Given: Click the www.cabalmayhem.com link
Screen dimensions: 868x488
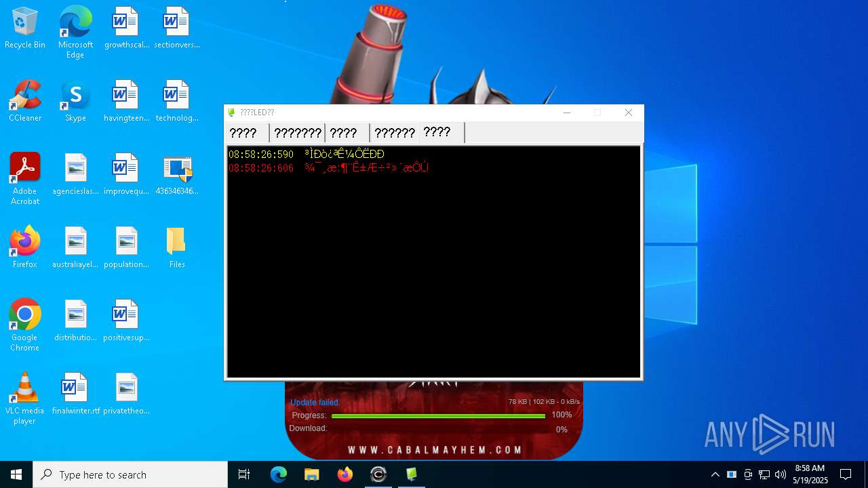Looking at the screenshot, I should (x=435, y=450).
